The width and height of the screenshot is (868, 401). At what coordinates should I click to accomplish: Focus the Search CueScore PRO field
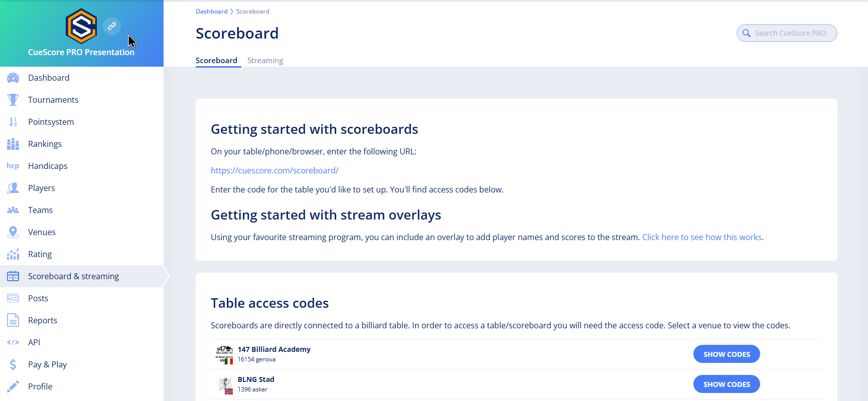pos(787,33)
